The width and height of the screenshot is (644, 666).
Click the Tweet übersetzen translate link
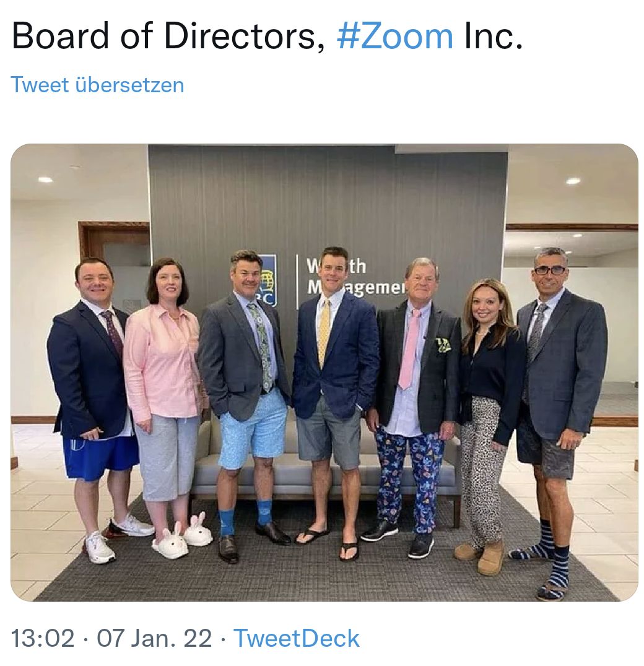tap(97, 85)
